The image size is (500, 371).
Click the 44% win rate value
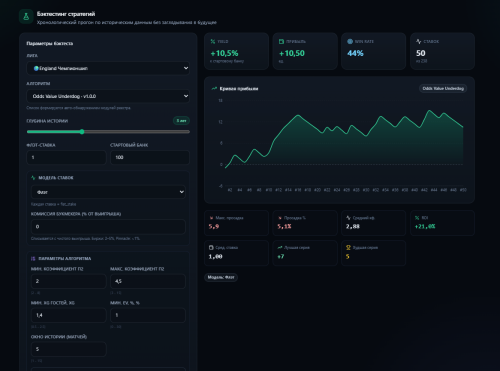355,53
